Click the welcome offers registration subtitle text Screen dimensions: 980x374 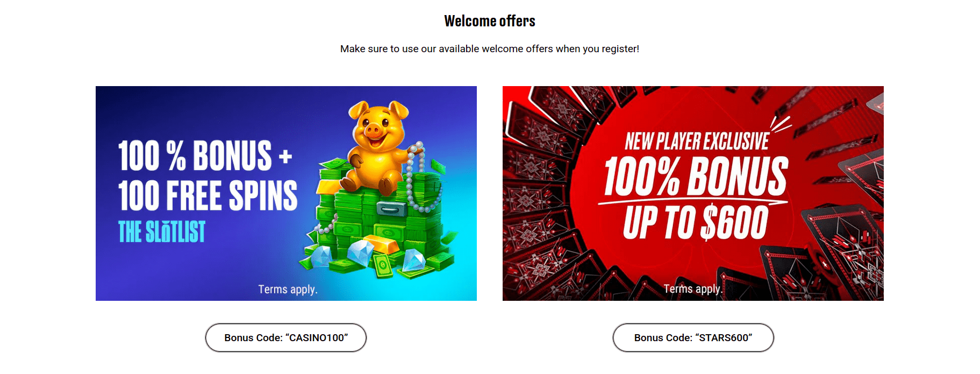coord(490,49)
